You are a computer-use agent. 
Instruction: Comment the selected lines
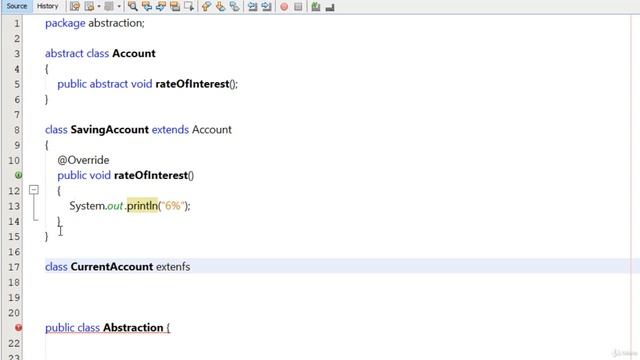click(x=316, y=7)
